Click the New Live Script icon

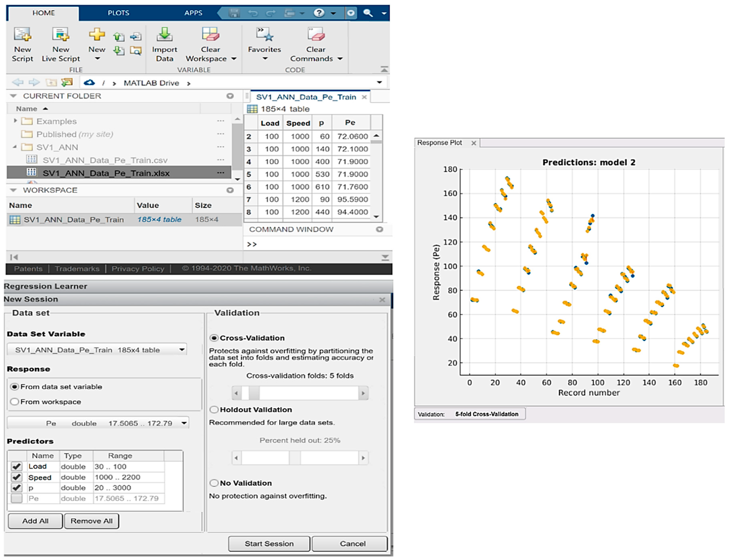pyautogui.click(x=61, y=34)
